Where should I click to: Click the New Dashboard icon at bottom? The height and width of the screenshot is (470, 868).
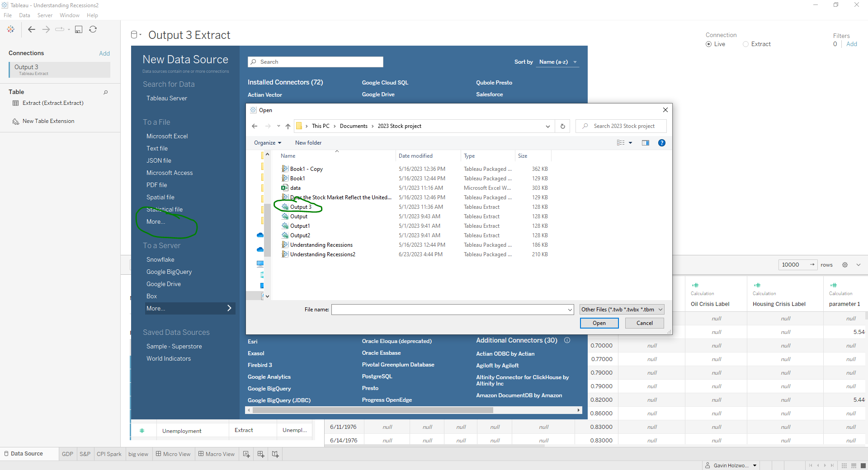261,454
